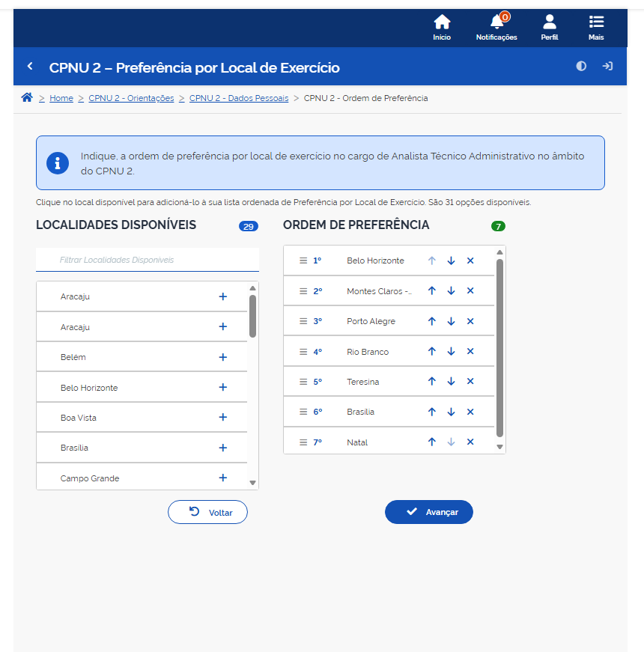Toggle high contrast mode
The width and height of the screenshot is (644, 652).
click(x=581, y=67)
